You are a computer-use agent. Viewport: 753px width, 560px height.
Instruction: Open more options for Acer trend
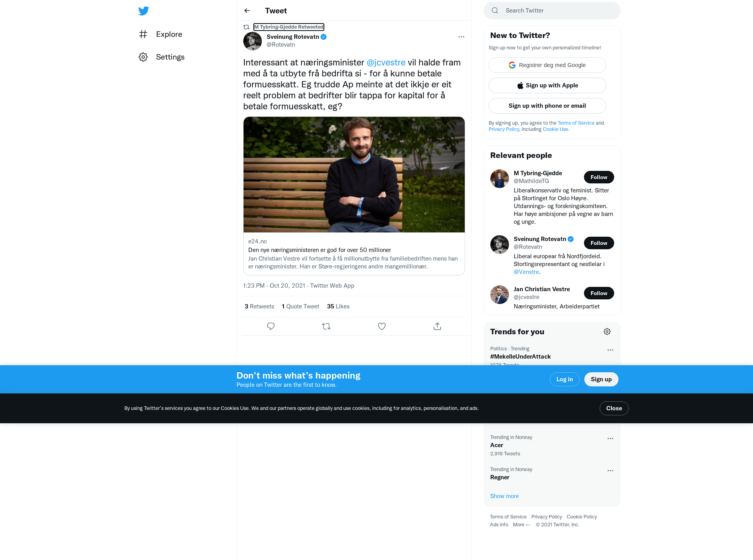(610, 439)
